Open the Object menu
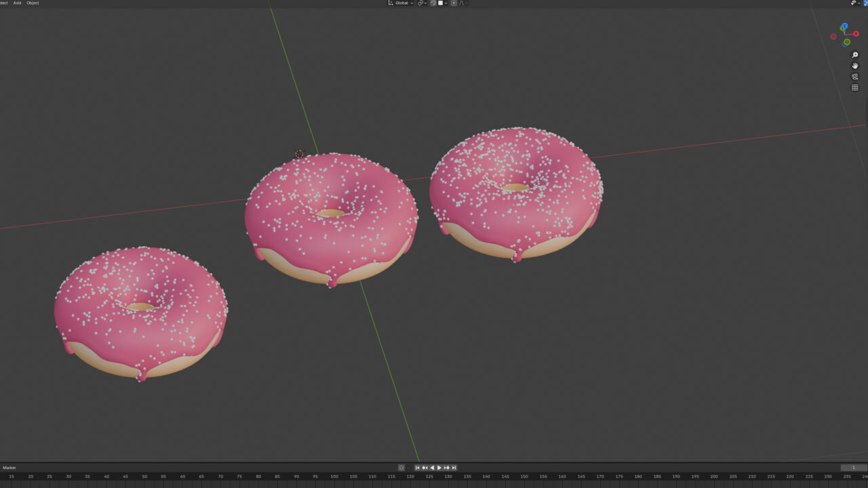This screenshot has width=868, height=488. [33, 3]
